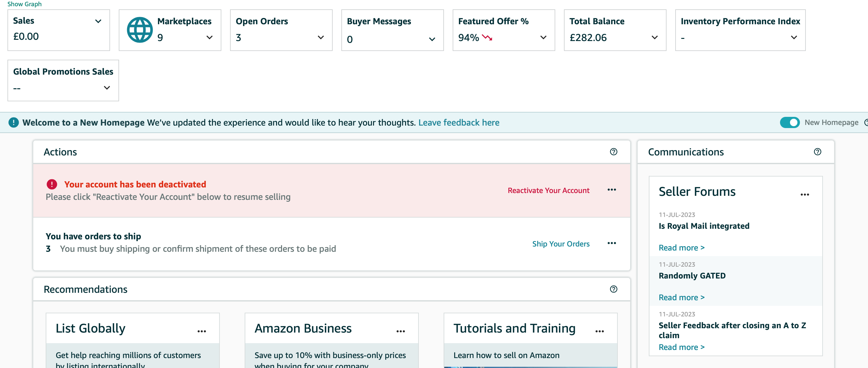The width and height of the screenshot is (868, 368).
Task: Click the Sales £0.00 value
Action: click(26, 36)
